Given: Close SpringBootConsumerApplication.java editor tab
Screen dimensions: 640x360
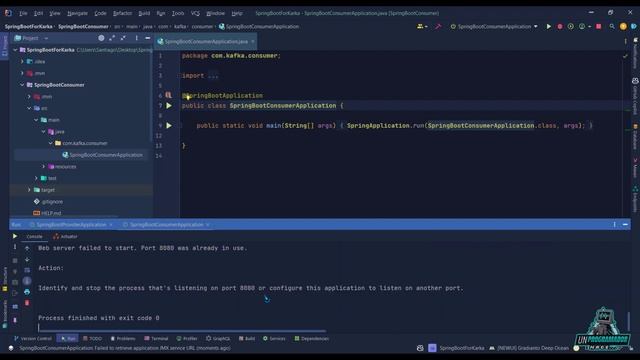Looking at the screenshot, I should coord(253,41).
